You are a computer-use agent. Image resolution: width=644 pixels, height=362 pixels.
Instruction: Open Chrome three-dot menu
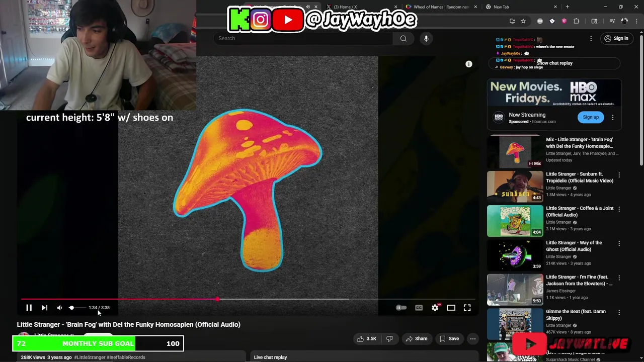(x=636, y=21)
